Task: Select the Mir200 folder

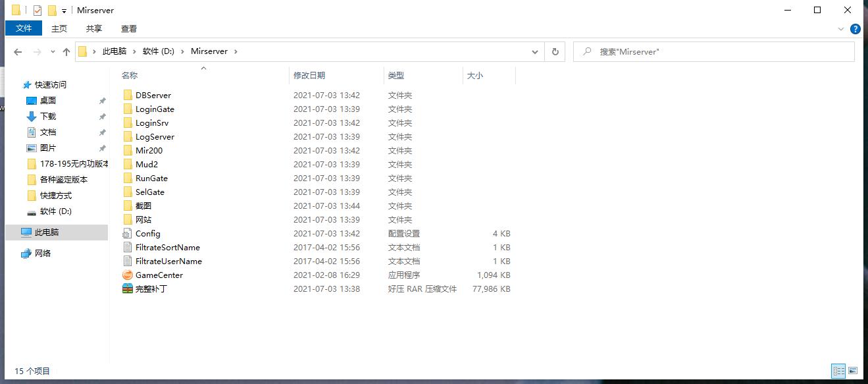Action: (149, 151)
